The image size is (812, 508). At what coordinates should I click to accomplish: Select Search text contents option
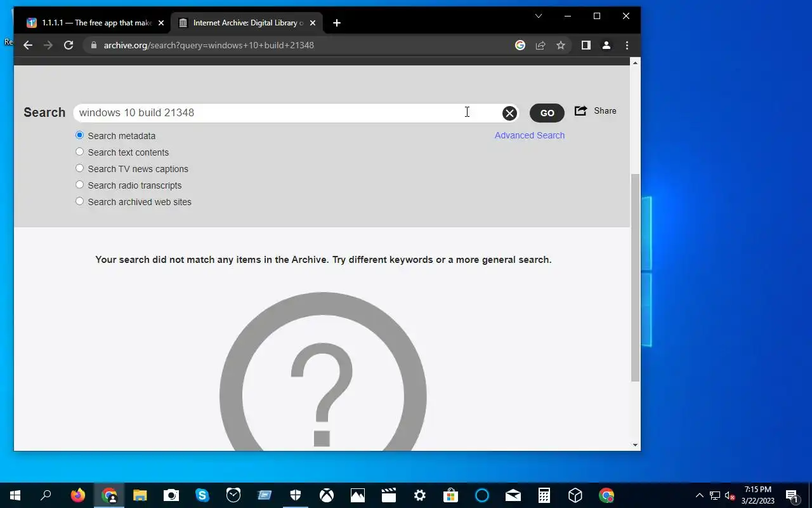[79, 152]
